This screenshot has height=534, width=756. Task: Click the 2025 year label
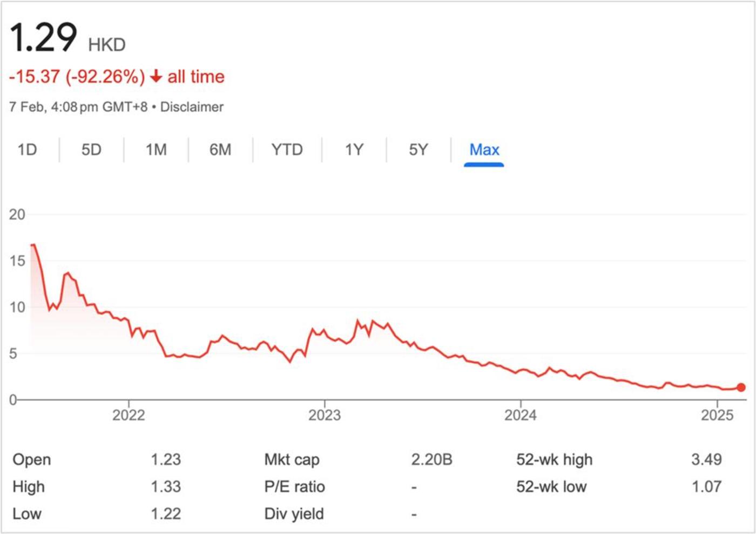[717, 415]
